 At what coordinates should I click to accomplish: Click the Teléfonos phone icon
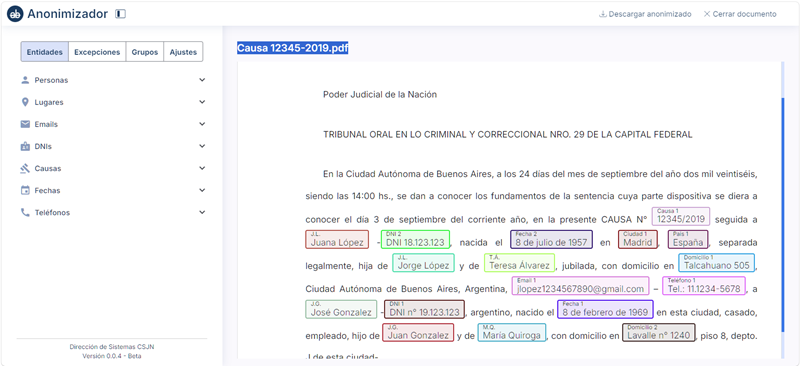coord(25,212)
